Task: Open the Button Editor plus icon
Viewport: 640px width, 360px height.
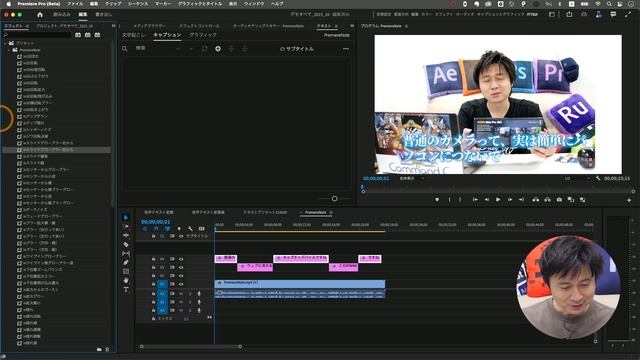Action: coord(629,200)
